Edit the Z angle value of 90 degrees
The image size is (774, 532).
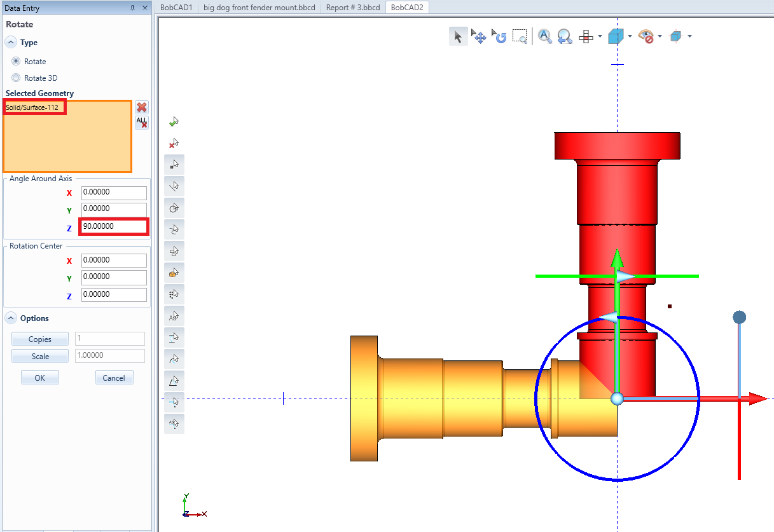pos(113,226)
